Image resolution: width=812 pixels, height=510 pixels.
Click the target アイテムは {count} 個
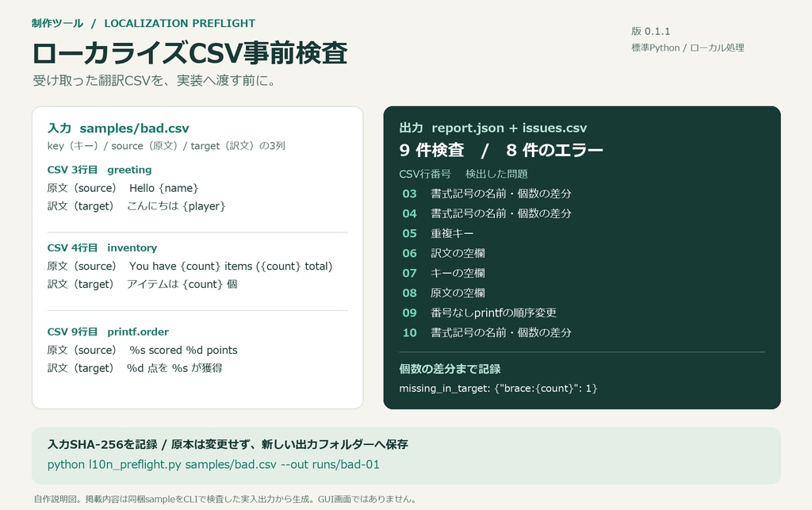point(182,284)
